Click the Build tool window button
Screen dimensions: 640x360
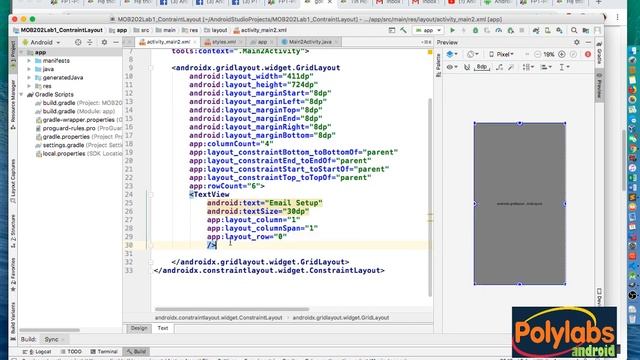pos(136,351)
